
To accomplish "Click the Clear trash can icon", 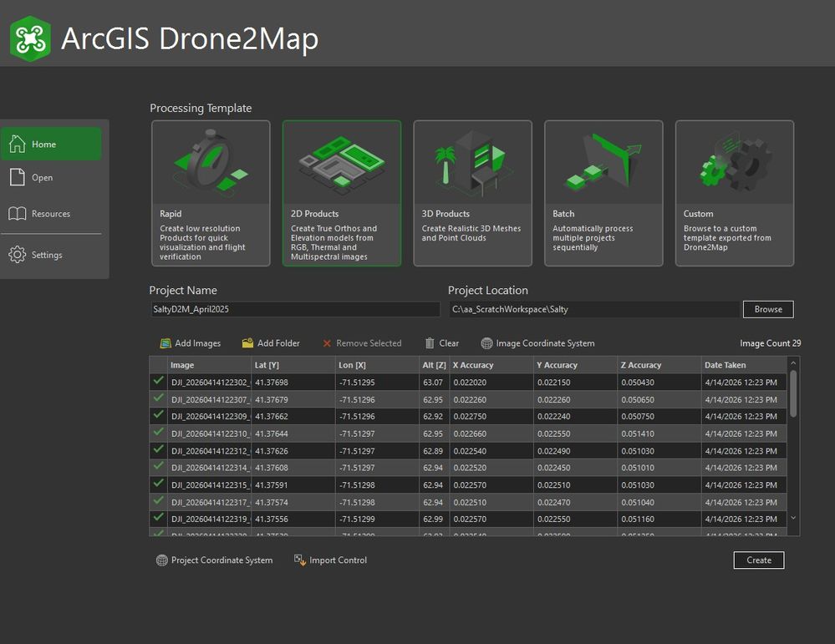I will (x=430, y=343).
